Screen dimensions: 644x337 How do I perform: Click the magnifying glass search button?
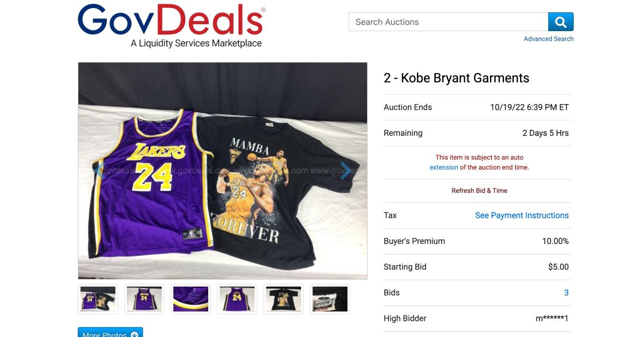[561, 22]
